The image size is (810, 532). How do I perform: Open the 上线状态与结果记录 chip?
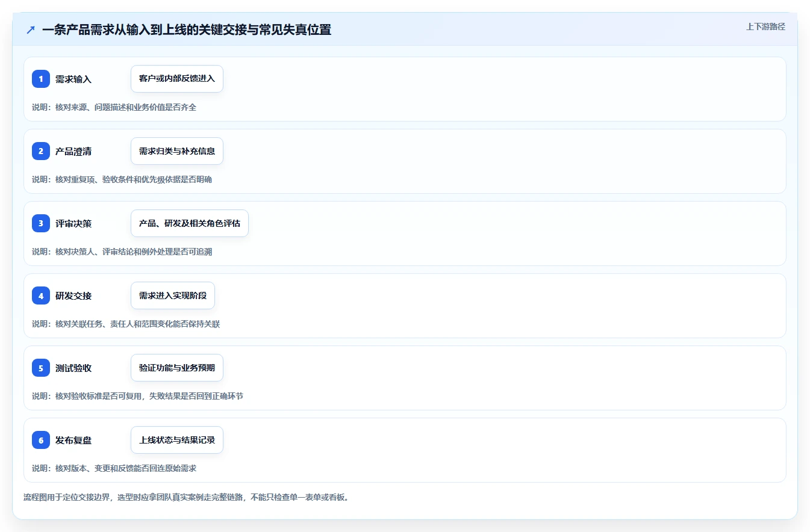point(177,440)
